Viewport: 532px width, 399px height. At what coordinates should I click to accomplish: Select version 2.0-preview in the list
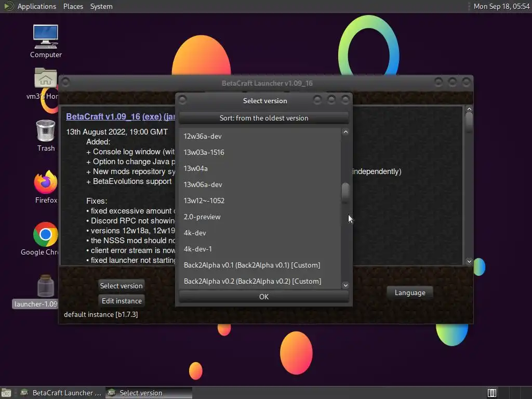pyautogui.click(x=260, y=217)
